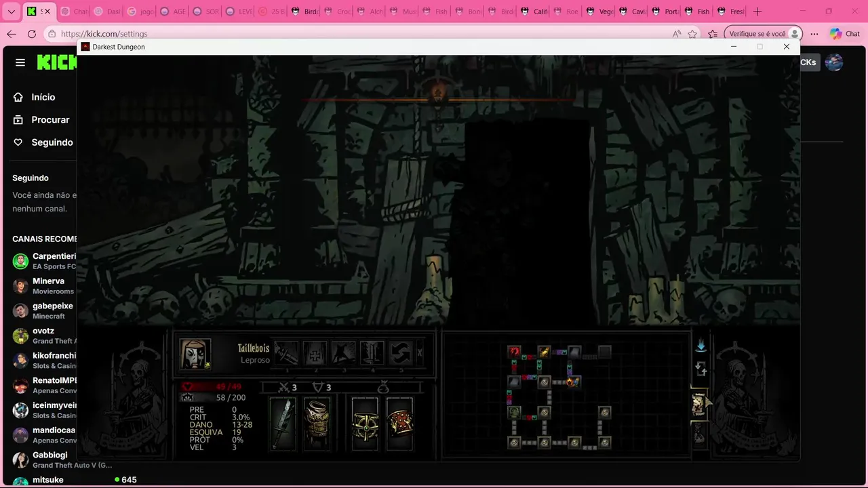
Task: Open Gabbiogi Grand Theft Auto channel
Action: click(x=61, y=460)
